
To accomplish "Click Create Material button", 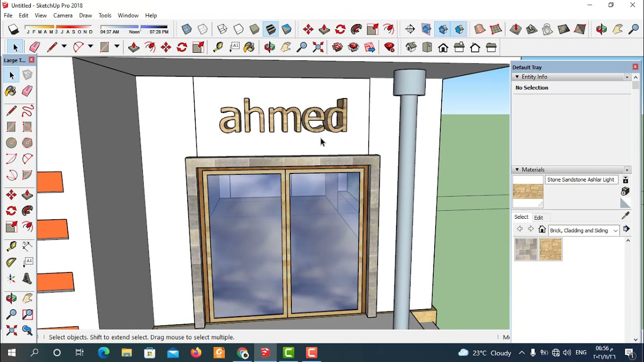I will point(625,192).
